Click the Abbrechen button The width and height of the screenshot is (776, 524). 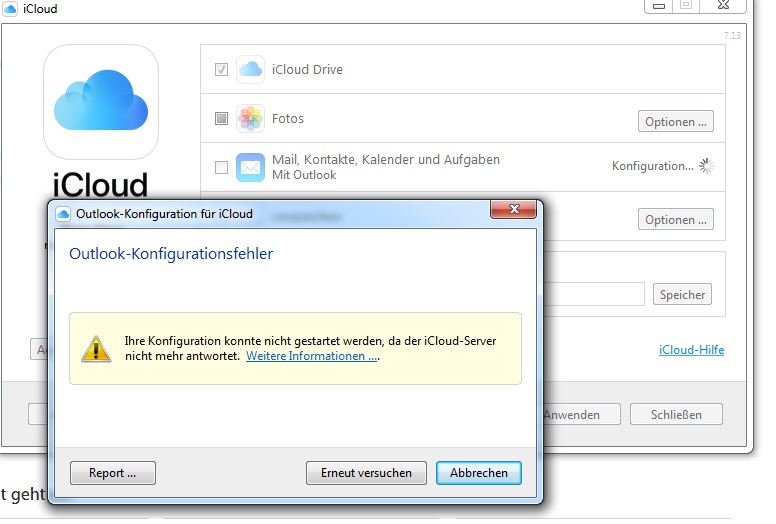[x=479, y=473]
